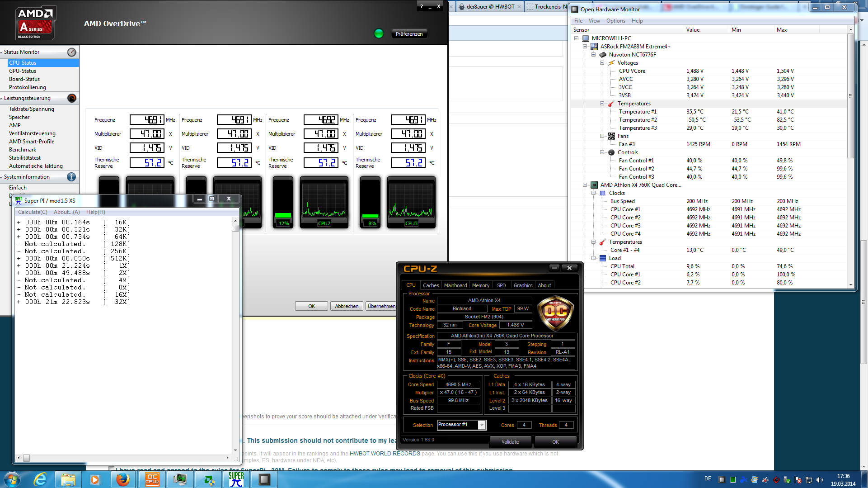Click the Super PI window title icon
Image resolution: width=868 pixels, height=488 pixels.
pyautogui.click(x=19, y=200)
